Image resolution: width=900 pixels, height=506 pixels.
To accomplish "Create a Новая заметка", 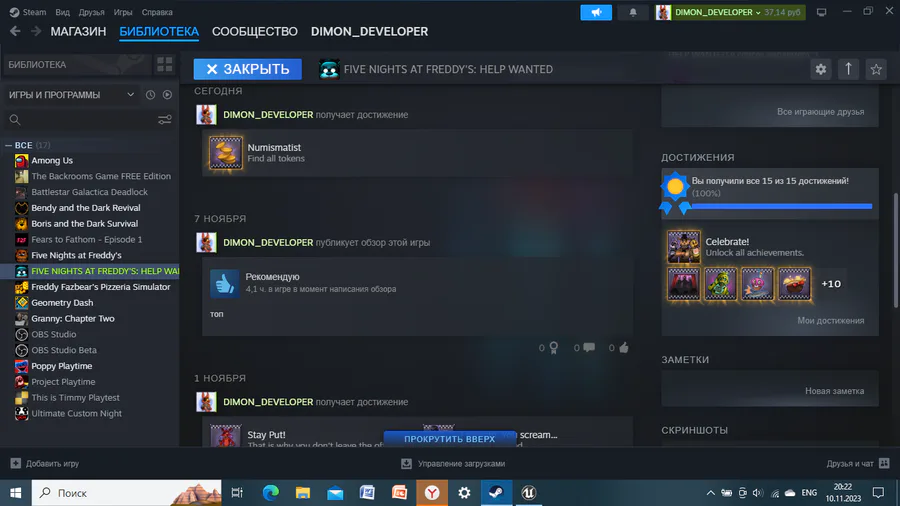I will click(834, 391).
